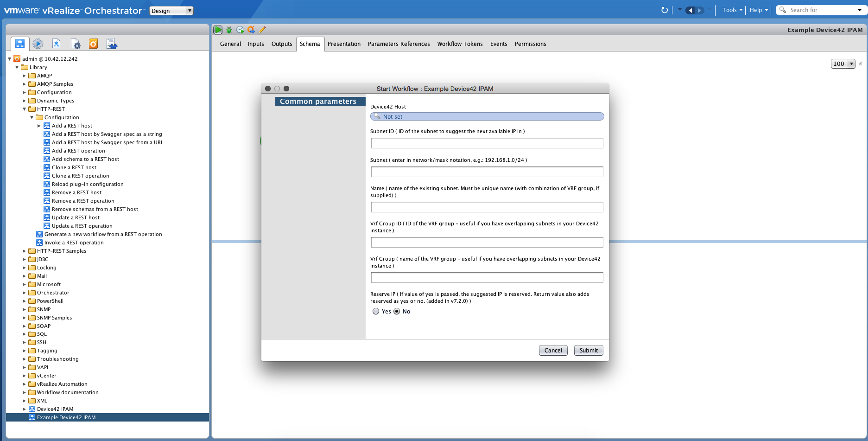Click the Name input field
The width and height of the screenshot is (868, 441).
(487, 207)
